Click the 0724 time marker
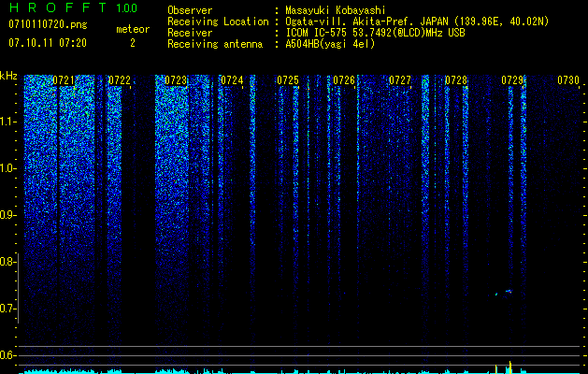The image size is (588, 374). coord(232,80)
